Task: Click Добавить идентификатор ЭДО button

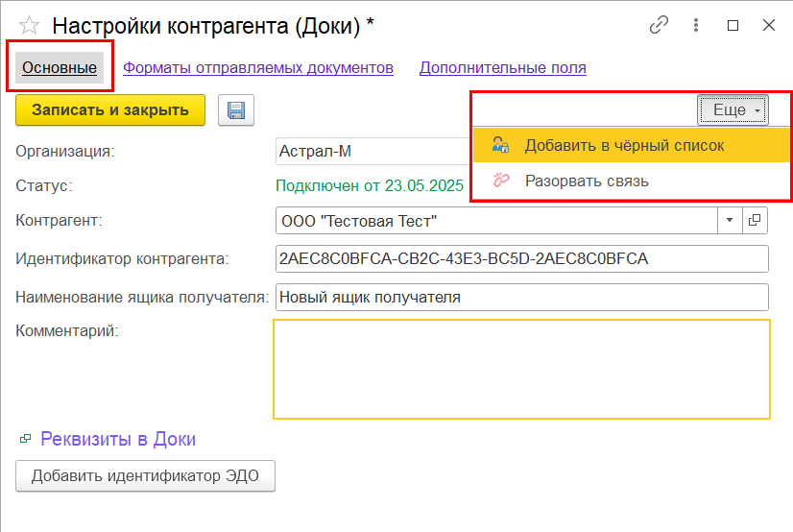Action: point(145,476)
